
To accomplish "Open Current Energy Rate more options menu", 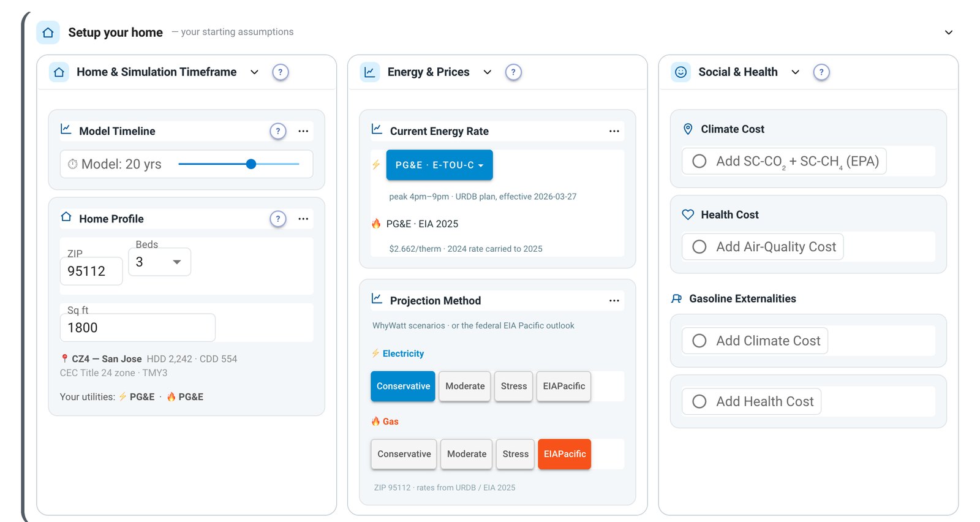I will tap(614, 131).
